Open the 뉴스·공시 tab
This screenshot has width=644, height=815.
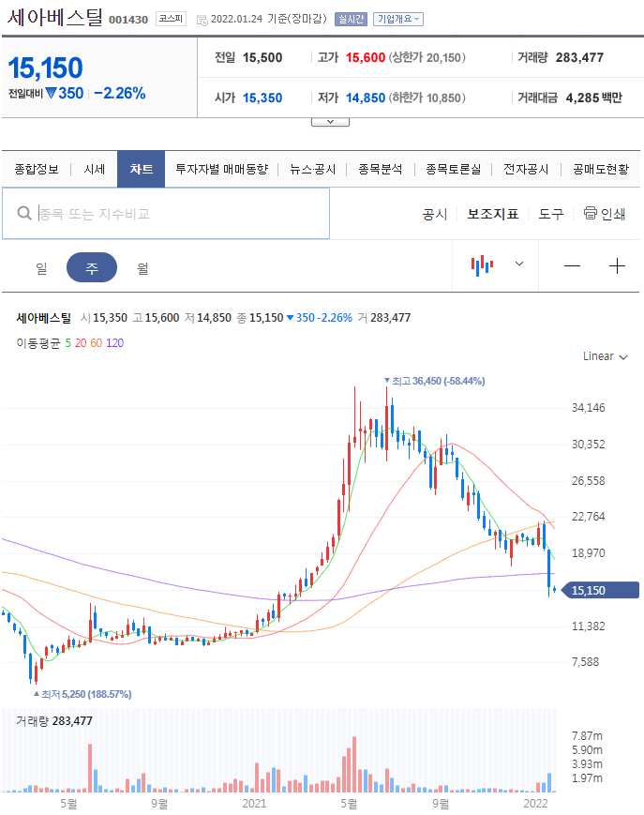click(313, 169)
